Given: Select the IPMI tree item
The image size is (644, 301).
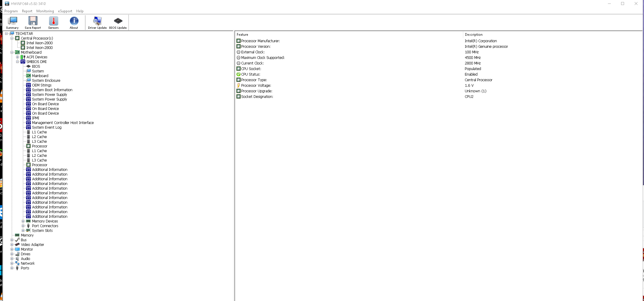Looking at the screenshot, I should click(36, 118).
